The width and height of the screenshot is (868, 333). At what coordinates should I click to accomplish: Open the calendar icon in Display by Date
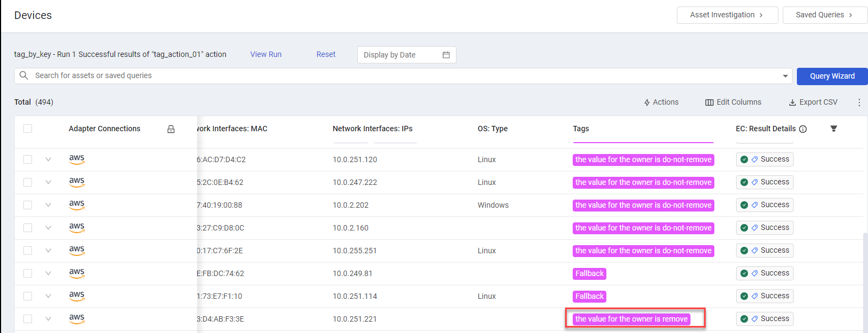[x=446, y=55]
